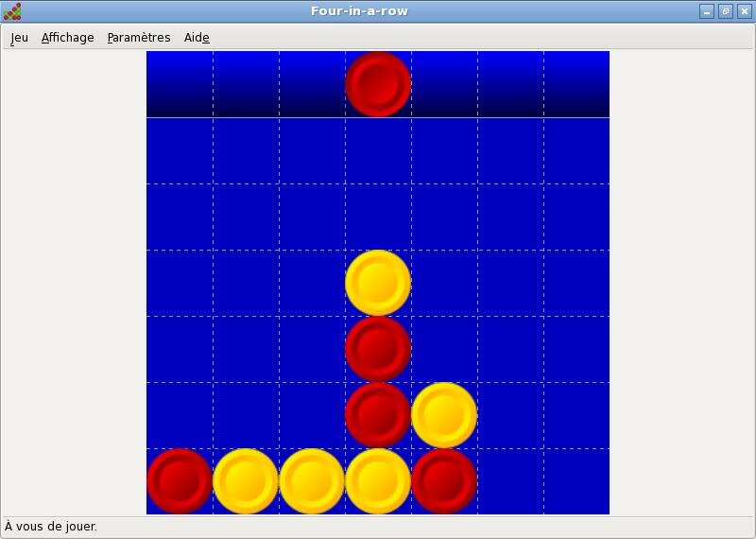
Task: Click the red piece left of the second-row yellow piece
Action: 378,415
